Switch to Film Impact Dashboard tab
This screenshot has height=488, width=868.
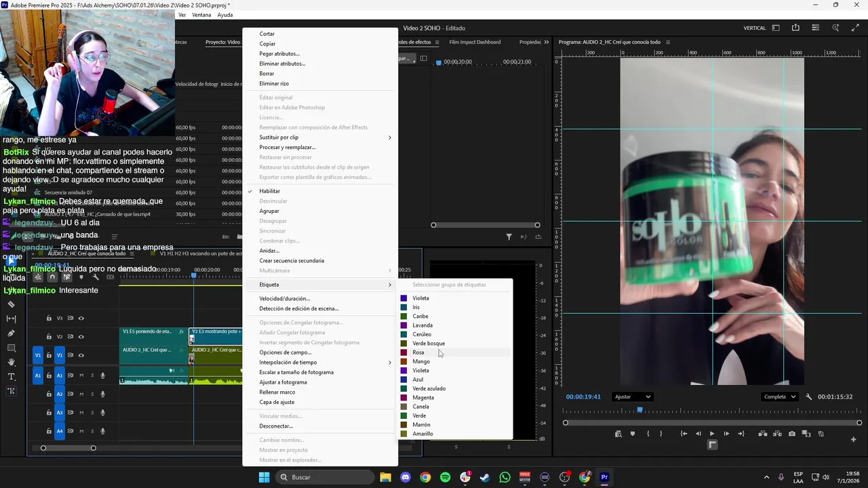(x=475, y=42)
